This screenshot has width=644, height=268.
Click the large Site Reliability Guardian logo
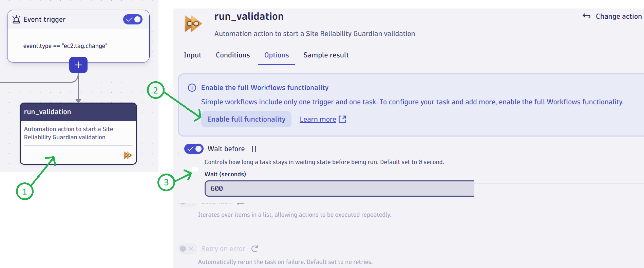[x=193, y=24]
